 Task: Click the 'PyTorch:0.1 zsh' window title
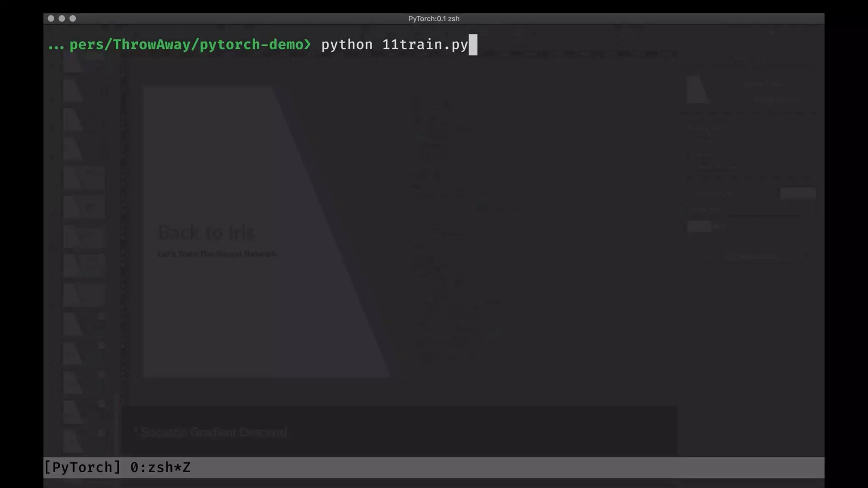point(434,19)
